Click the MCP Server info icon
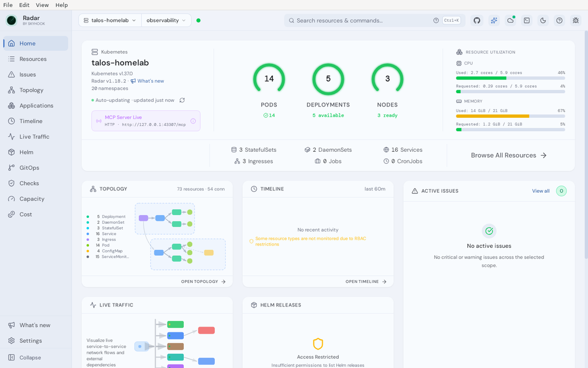 click(193, 121)
